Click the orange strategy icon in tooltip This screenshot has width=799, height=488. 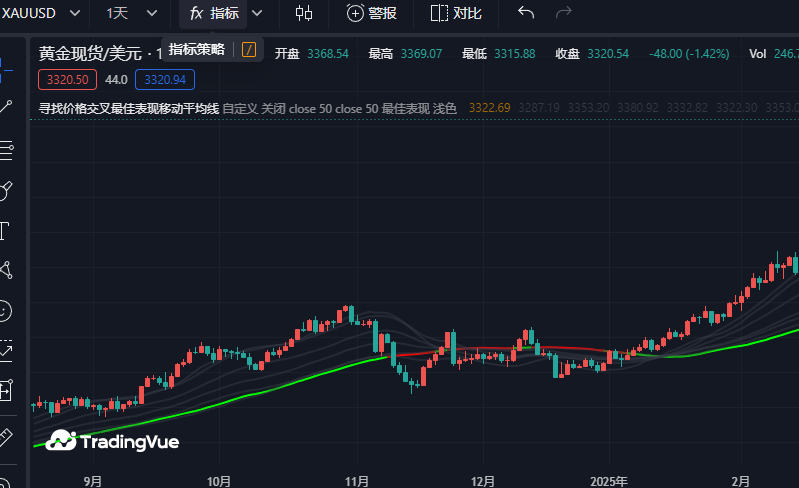(249, 50)
